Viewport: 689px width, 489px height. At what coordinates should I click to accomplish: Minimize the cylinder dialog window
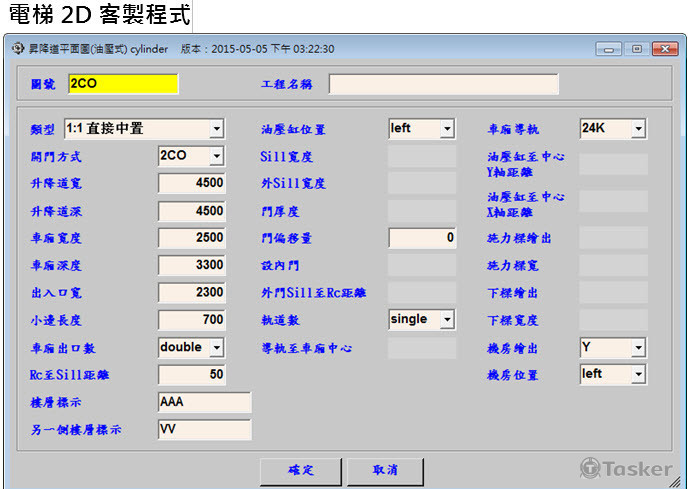[609, 49]
